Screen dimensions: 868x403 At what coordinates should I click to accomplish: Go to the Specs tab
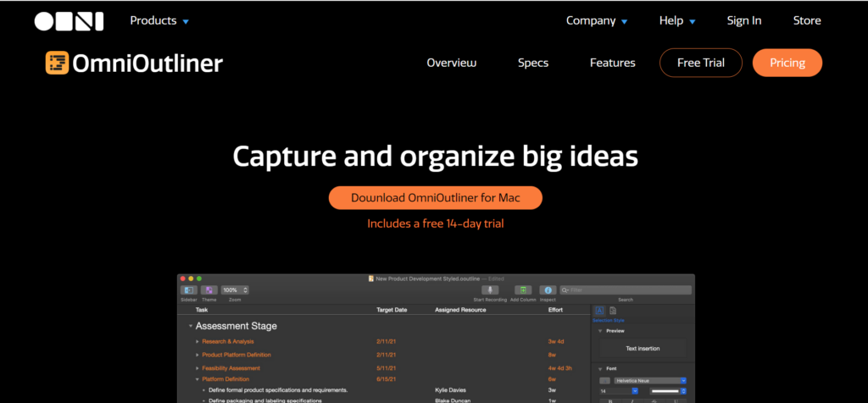(533, 63)
